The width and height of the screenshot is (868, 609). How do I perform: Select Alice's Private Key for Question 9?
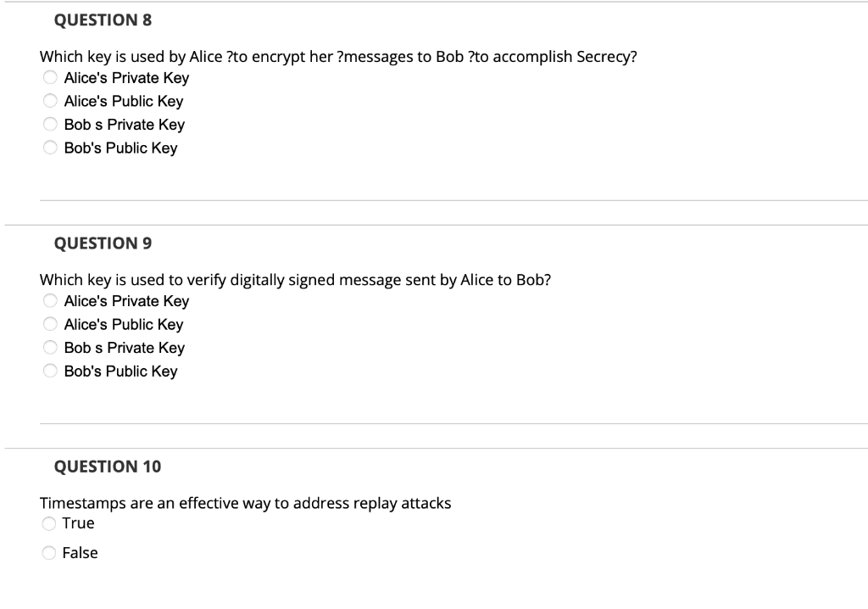click(49, 300)
